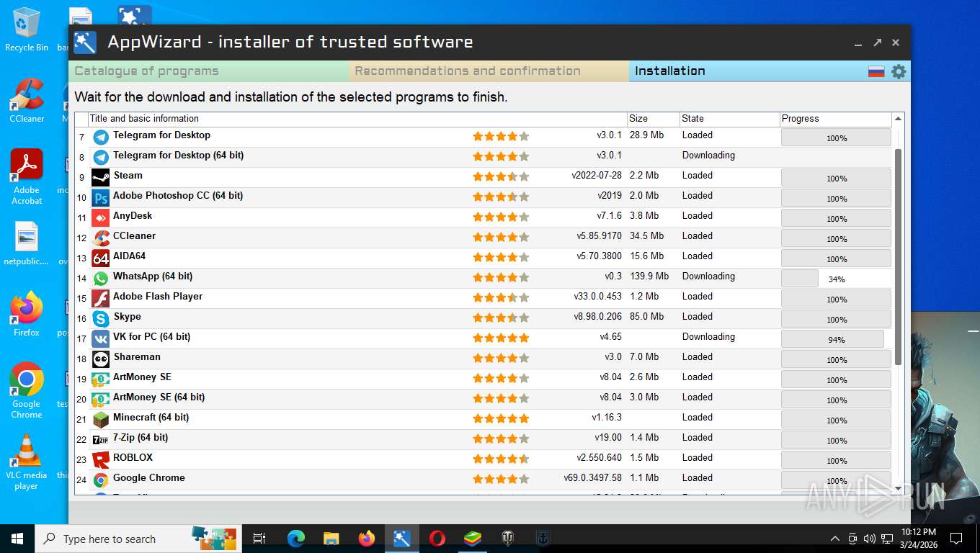Open Microsoft Edge from the taskbar

point(296,538)
